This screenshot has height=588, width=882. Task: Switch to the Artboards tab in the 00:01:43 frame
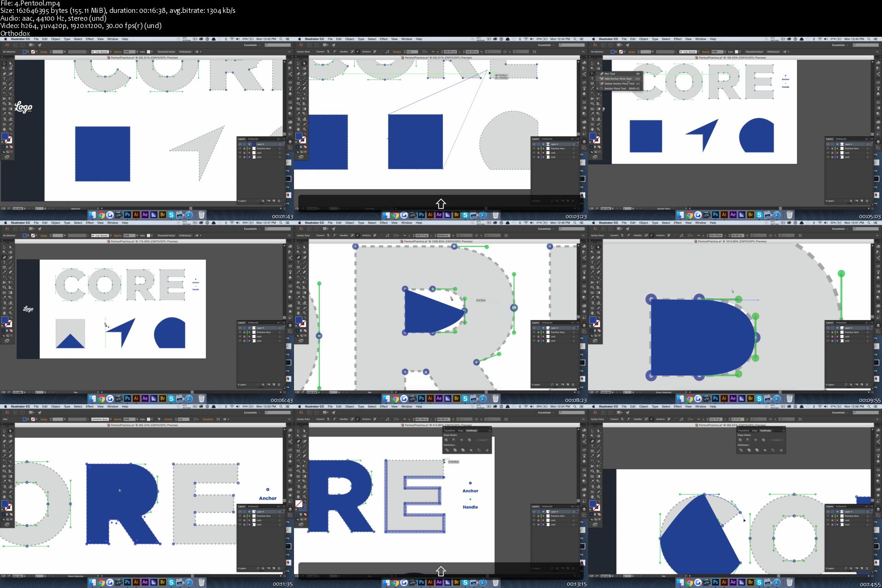click(253, 139)
